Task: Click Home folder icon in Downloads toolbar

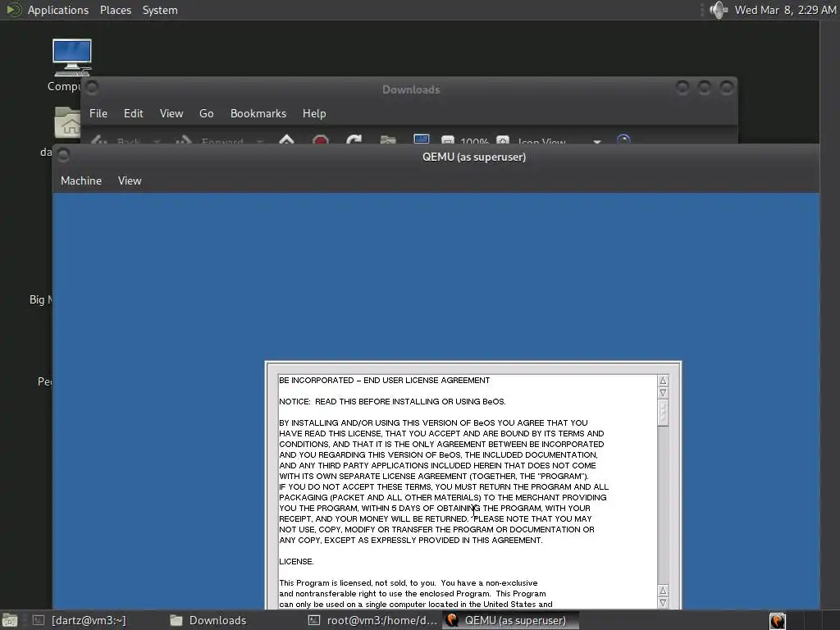Action: coord(388,139)
